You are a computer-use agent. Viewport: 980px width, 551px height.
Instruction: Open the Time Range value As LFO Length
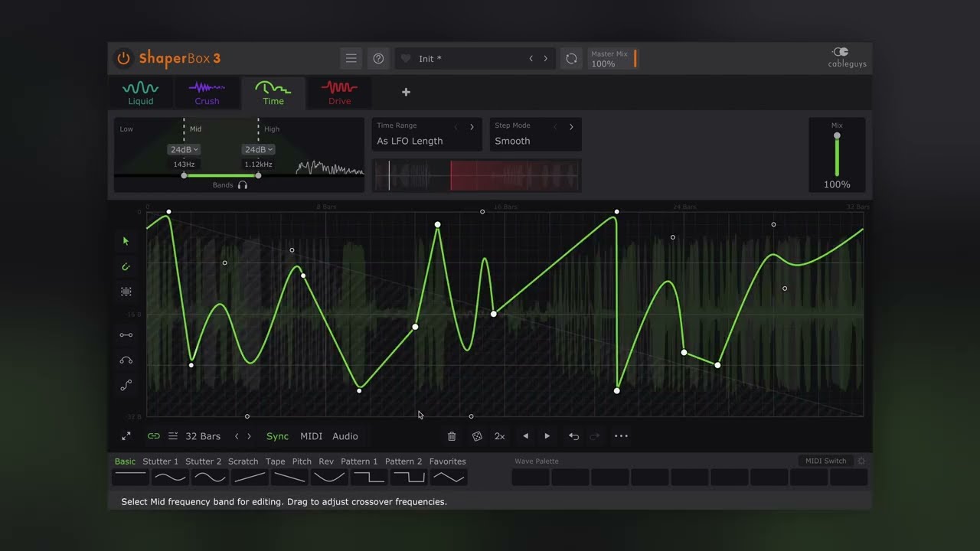pos(410,141)
